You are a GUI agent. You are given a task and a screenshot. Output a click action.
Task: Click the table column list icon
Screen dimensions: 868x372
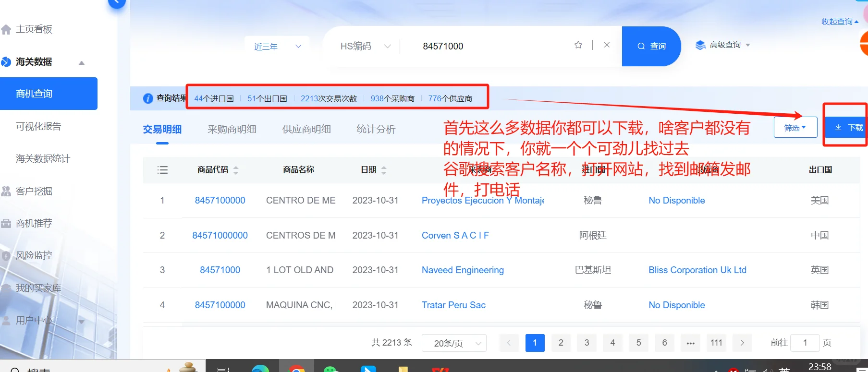[162, 170]
